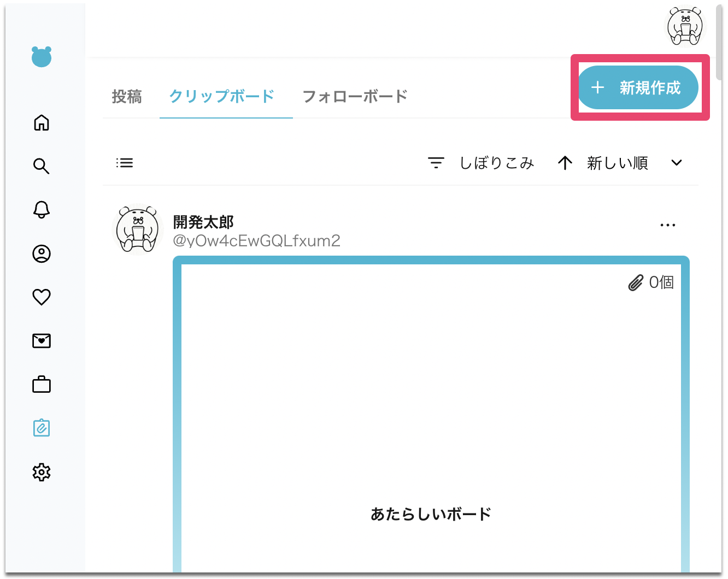Open notifications bell in sidebar

pos(42,210)
